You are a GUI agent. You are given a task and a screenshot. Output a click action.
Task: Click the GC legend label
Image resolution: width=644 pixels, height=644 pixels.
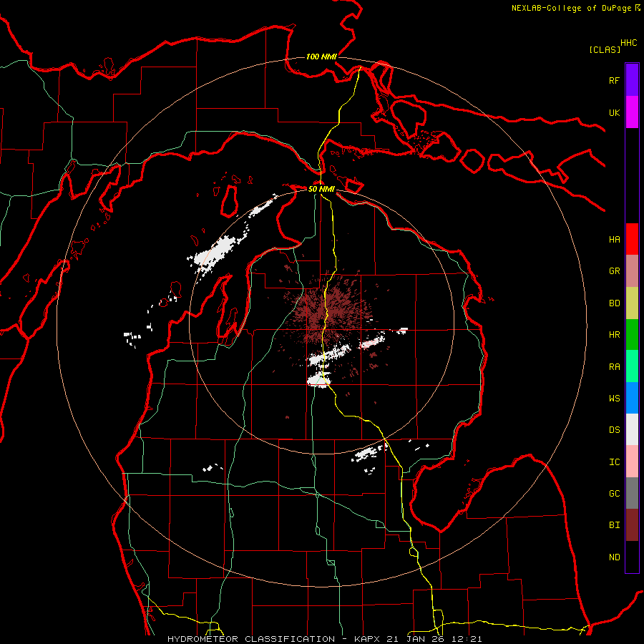pos(615,493)
